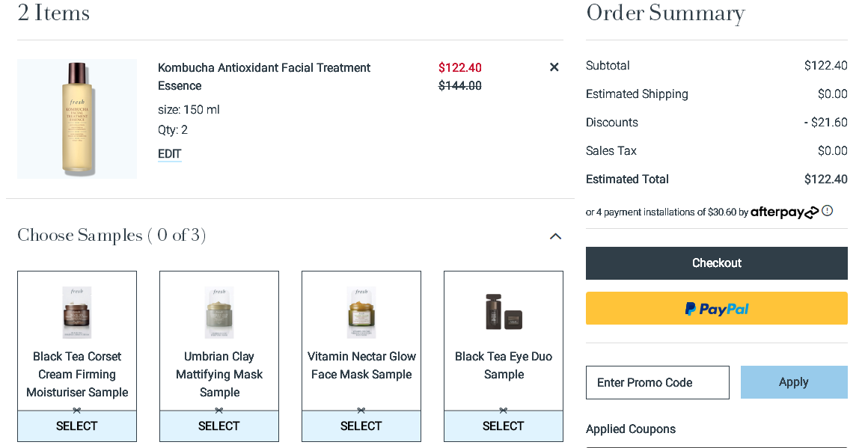Focus the Enter Promo Code field
This screenshot has width=868, height=448.
point(658,382)
